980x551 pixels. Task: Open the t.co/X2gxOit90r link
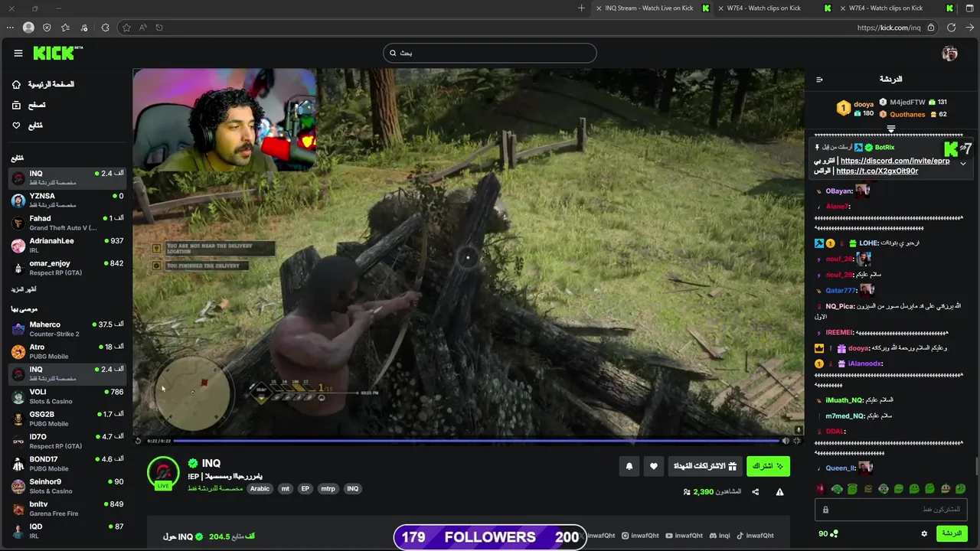(877, 171)
